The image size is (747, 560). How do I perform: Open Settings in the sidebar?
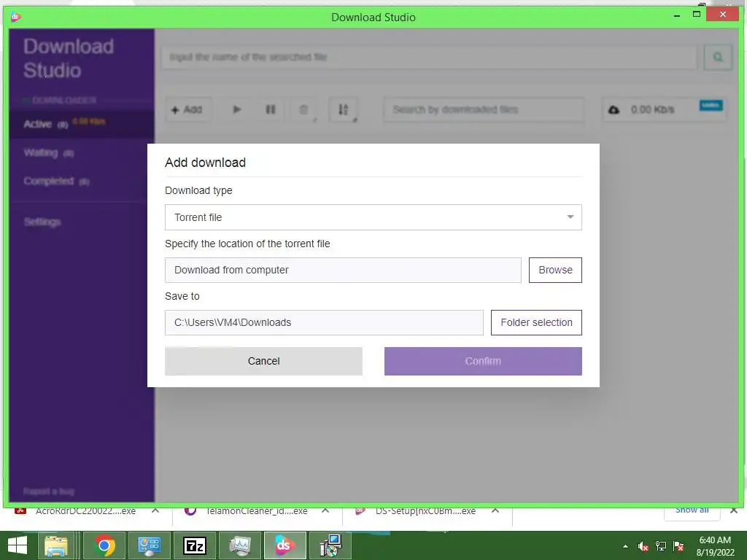pyautogui.click(x=42, y=222)
